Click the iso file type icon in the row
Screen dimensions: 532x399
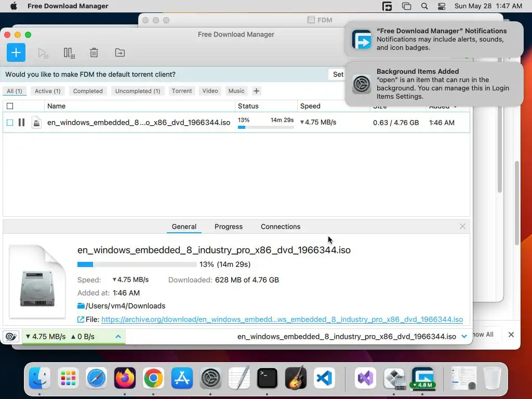click(x=37, y=123)
